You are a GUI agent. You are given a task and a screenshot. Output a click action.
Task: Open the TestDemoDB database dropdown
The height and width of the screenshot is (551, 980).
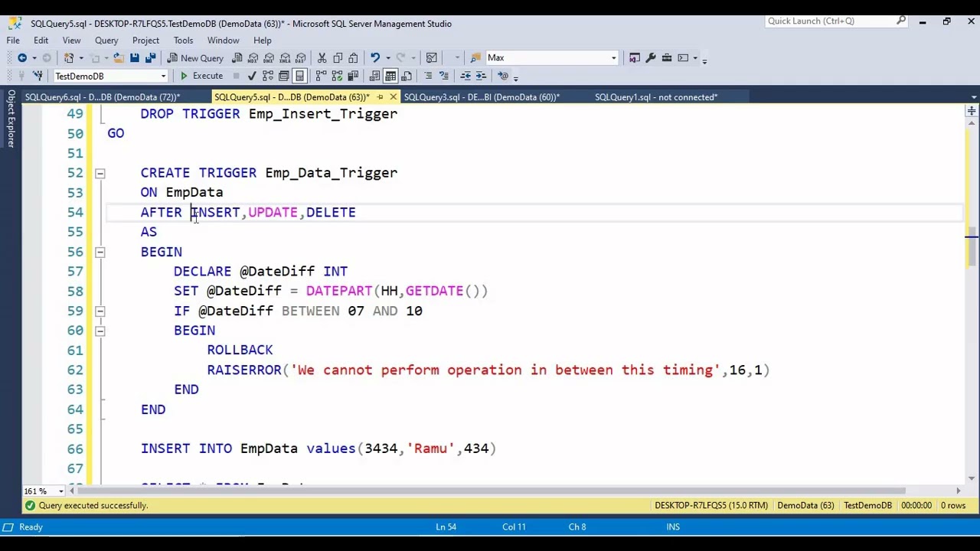(x=163, y=77)
